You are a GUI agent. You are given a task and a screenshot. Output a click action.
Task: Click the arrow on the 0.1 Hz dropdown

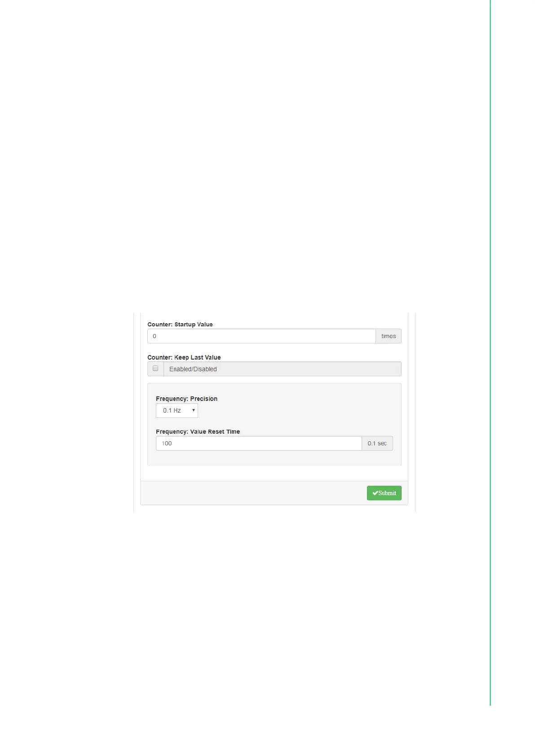click(194, 410)
